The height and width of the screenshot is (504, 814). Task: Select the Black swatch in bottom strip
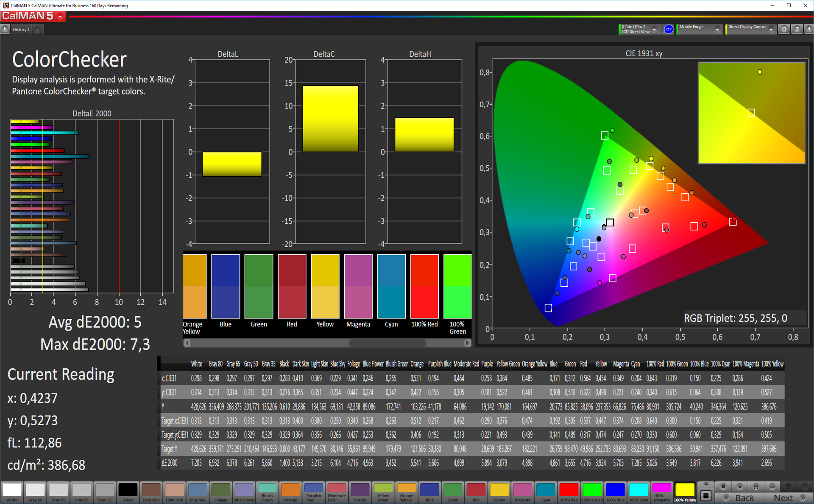[128, 492]
